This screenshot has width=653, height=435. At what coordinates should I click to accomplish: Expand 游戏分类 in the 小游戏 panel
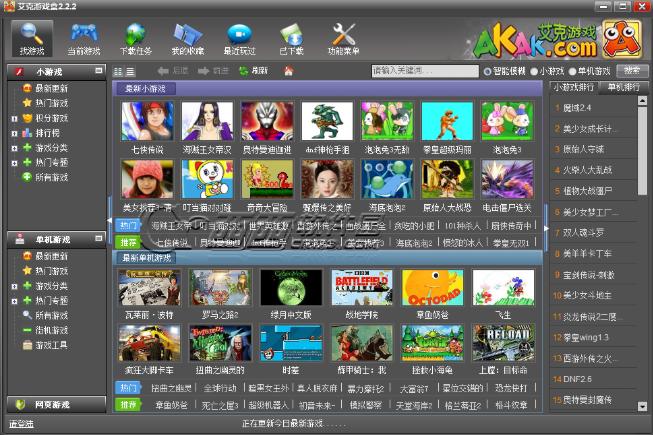click(x=15, y=148)
